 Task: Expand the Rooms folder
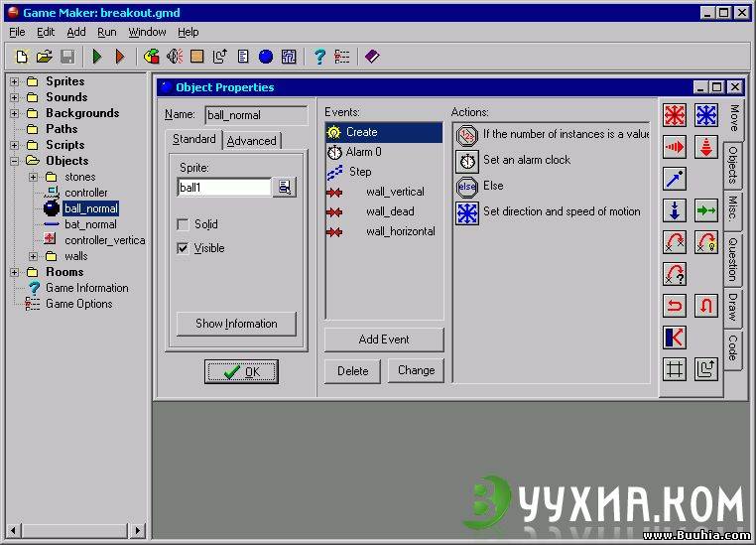click(x=15, y=272)
